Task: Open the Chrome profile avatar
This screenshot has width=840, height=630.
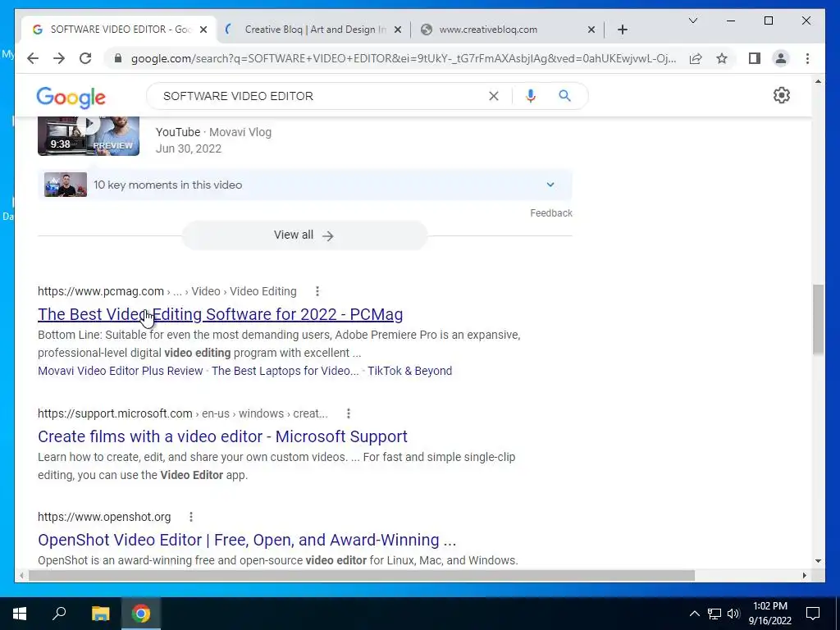Action: 781,58
